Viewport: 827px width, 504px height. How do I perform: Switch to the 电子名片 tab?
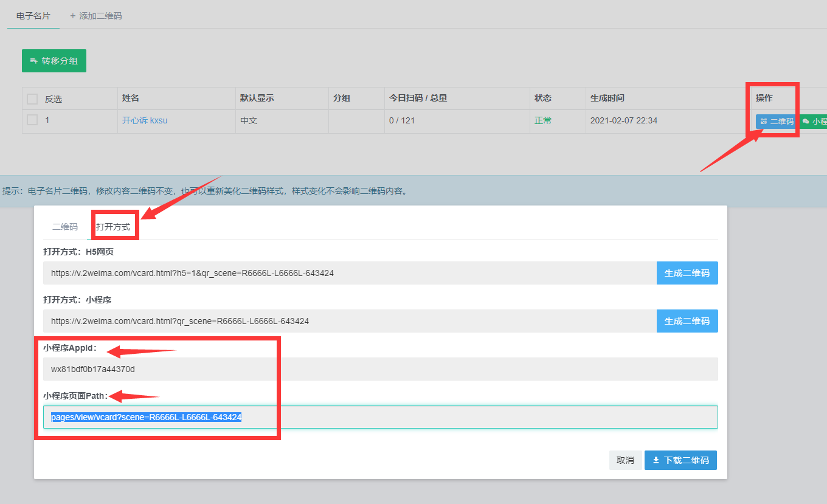[x=33, y=16]
